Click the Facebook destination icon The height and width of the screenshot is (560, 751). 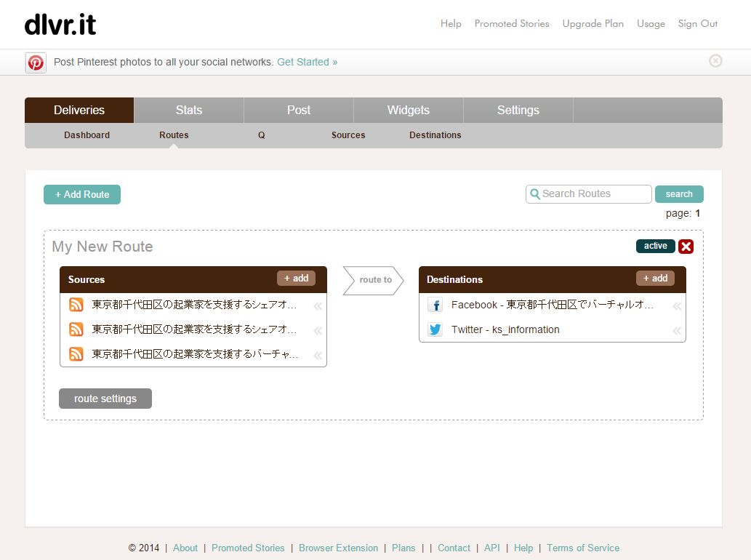tap(435, 305)
